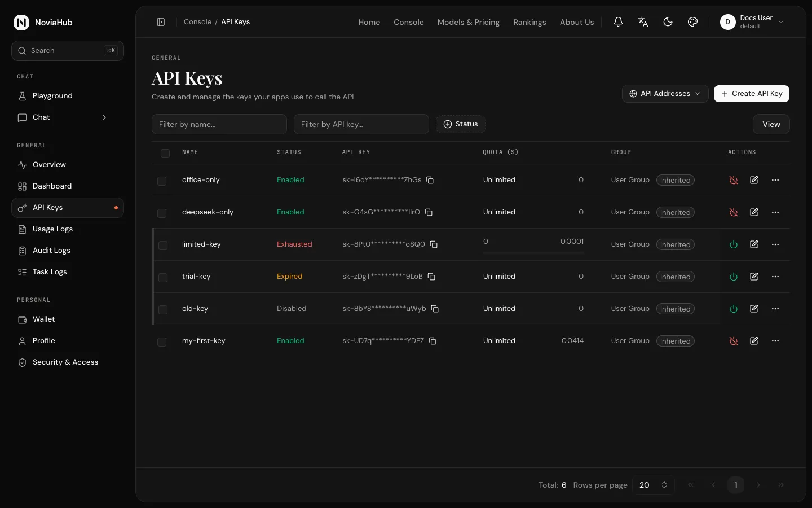The image size is (812, 508).
Task: Go to Home in top navigation
Action: [369, 22]
